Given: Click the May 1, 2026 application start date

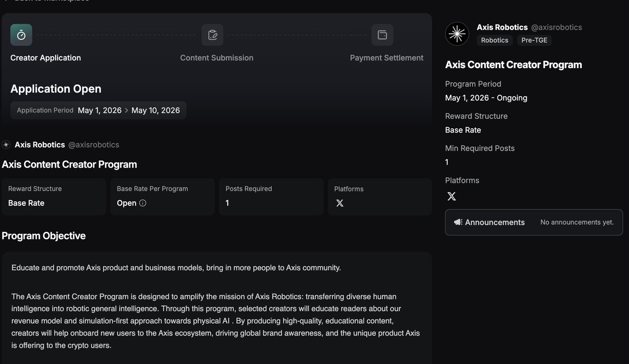Looking at the screenshot, I should point(100,111).
